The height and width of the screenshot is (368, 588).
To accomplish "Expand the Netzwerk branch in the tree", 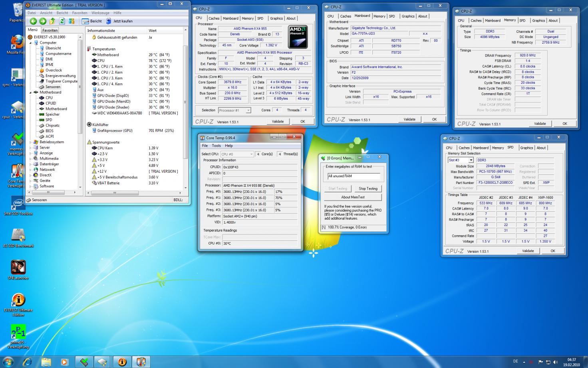I will click(x=31, y=170).
